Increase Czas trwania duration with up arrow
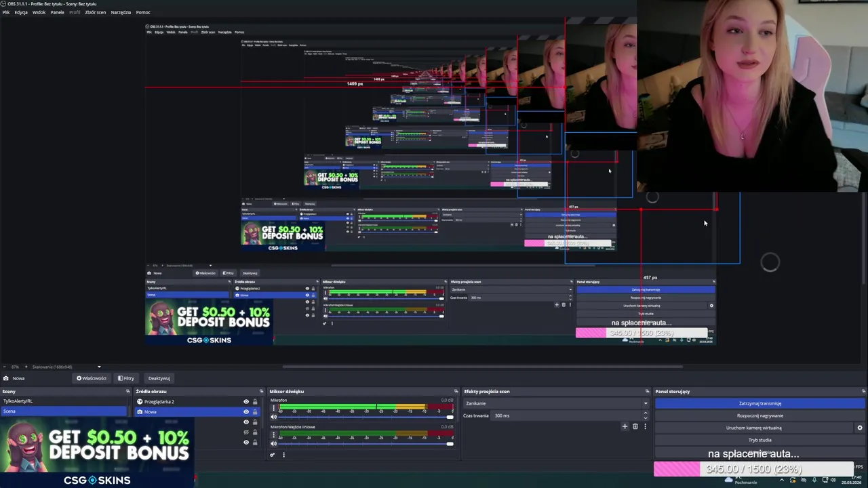The height and width of the screenshot is (488, 868). 645,413
